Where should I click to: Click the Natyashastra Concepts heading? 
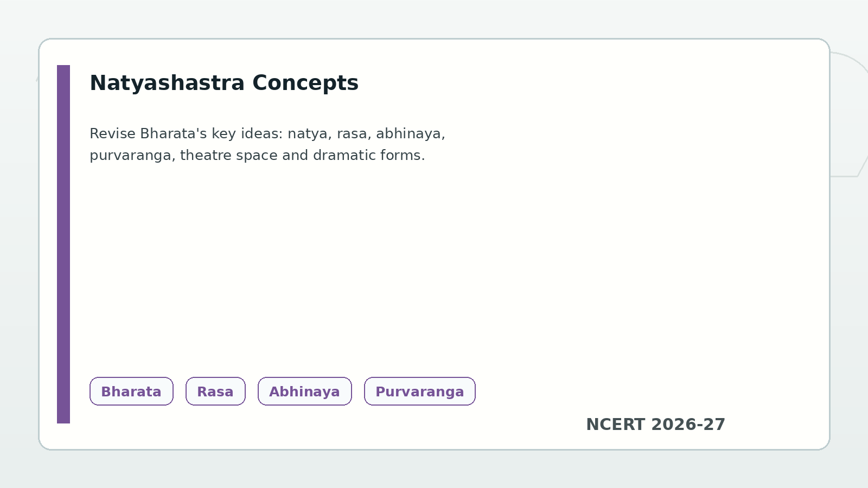coord(224,83)
